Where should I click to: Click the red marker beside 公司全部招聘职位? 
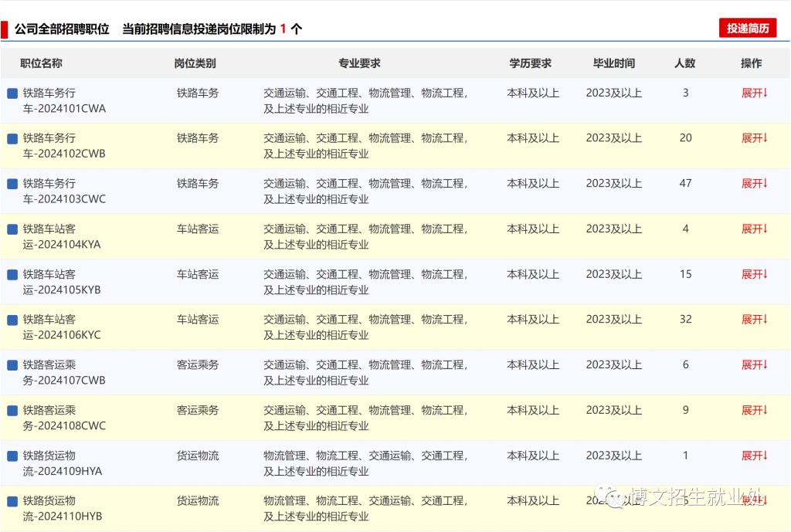pos(5,29)
